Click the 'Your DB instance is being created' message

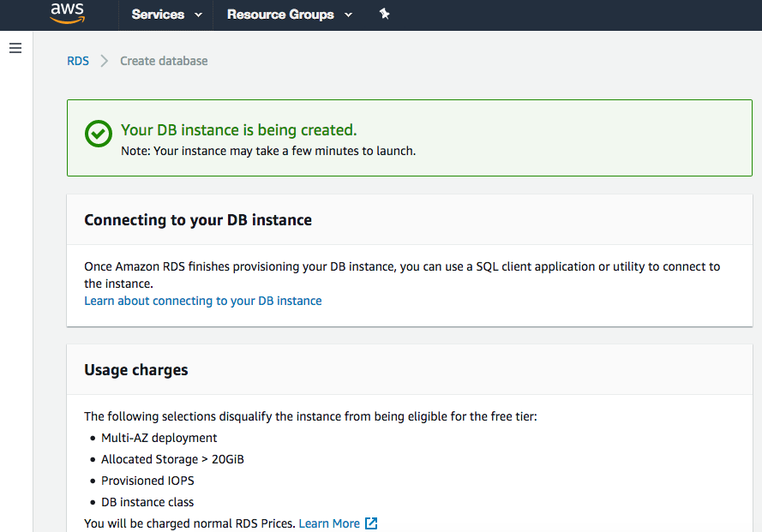[238, 130]
